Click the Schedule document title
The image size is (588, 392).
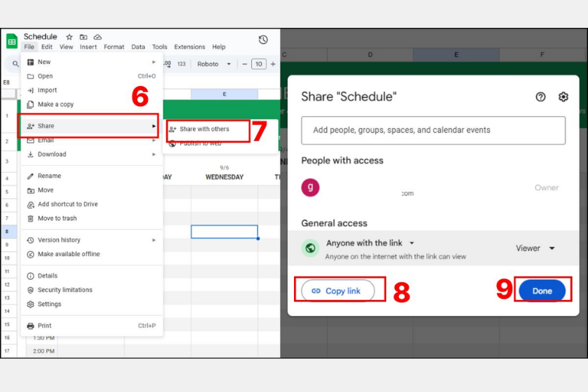coord(40,36)
